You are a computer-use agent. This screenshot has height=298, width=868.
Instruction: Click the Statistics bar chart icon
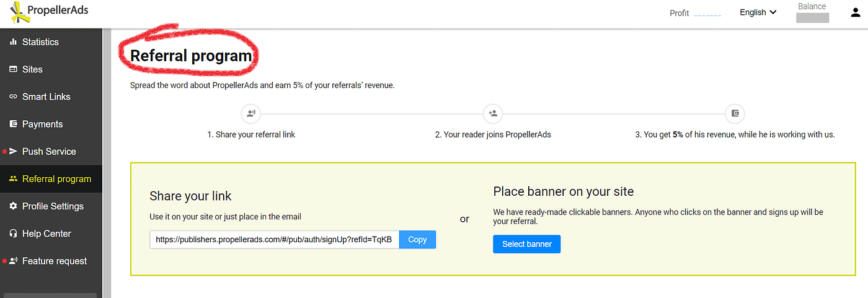(x=13, y=42)
